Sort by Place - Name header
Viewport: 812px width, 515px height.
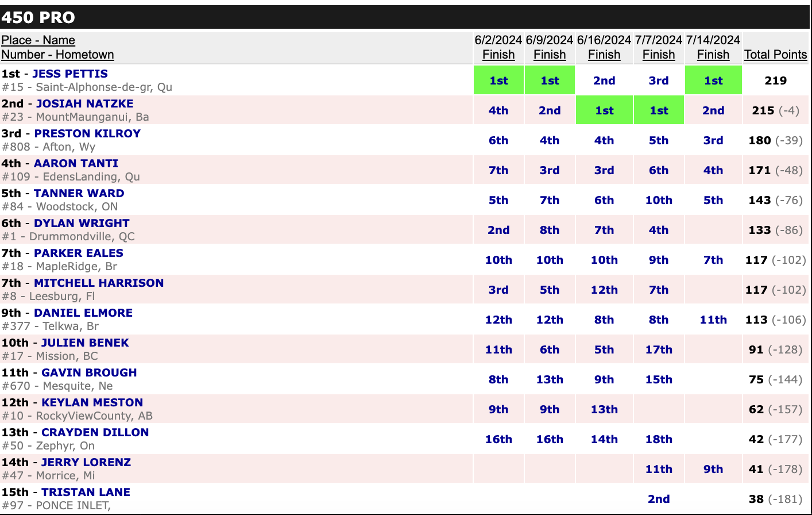38,40
